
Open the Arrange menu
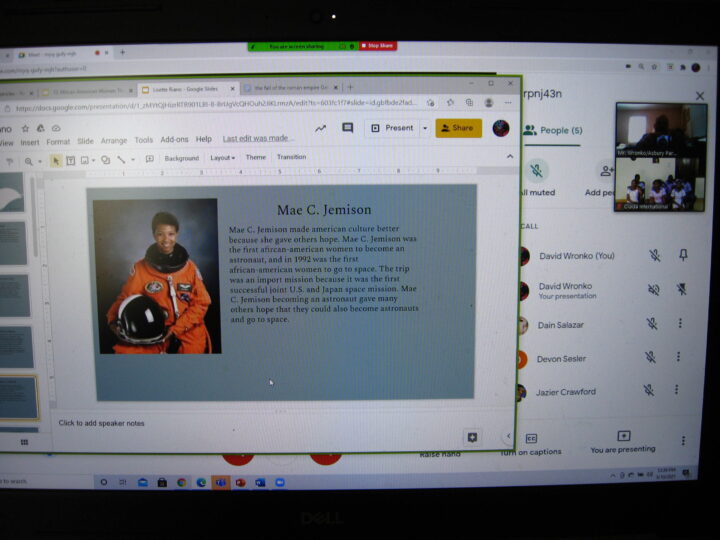tap(114, 141)
